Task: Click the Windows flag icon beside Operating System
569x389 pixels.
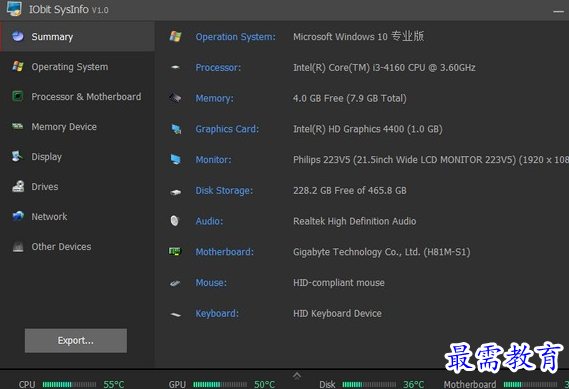Action: click(x=18, y=66)
